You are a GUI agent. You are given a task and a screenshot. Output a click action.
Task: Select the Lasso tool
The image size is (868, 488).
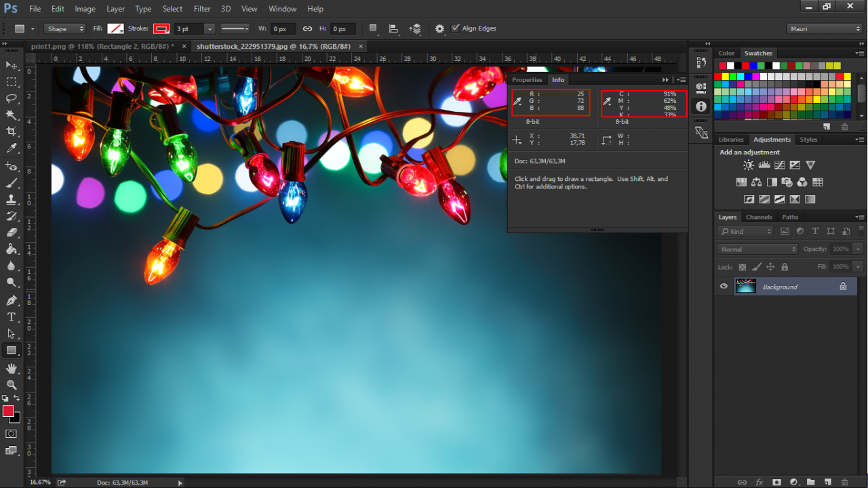coord(12,98)
